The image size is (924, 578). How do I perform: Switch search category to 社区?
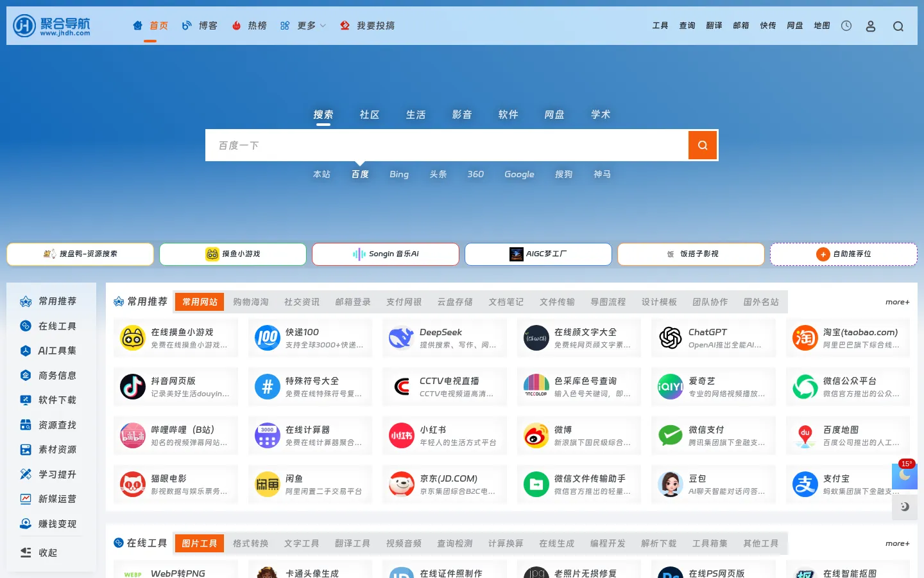(370, 114)
